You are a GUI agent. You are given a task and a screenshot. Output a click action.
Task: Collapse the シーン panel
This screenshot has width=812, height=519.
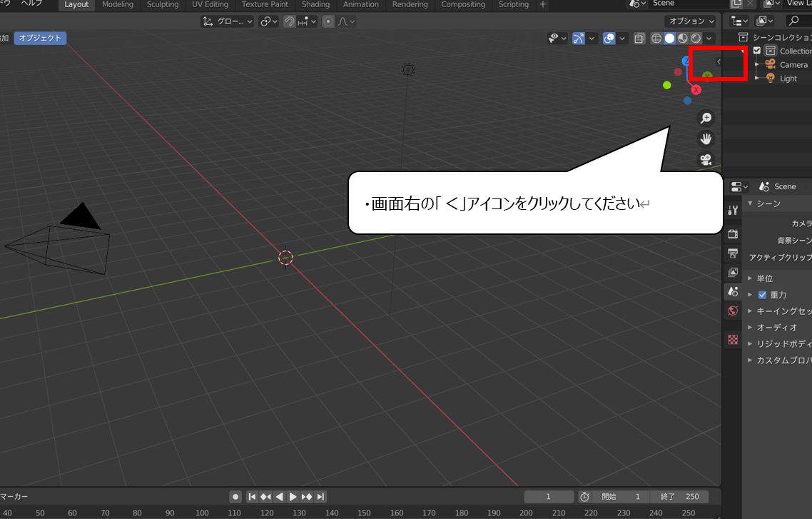tap(750, 203)
